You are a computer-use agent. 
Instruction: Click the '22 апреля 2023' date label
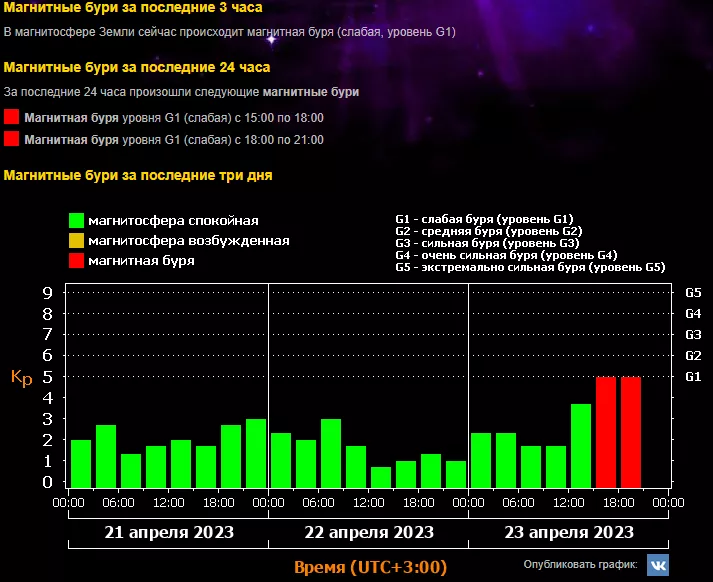click(368, 532)
